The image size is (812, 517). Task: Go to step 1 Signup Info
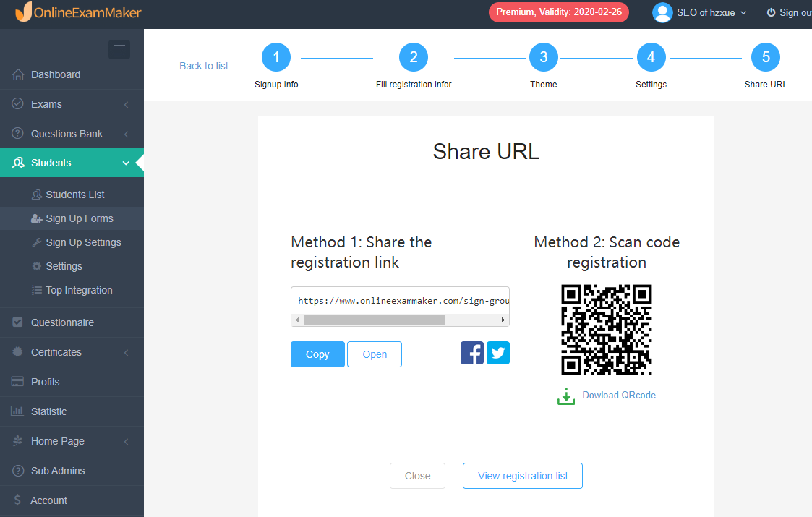click(276, 57)
